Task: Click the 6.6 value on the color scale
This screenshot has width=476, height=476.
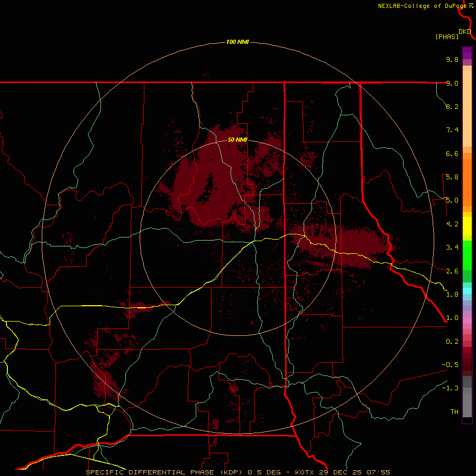Action: click(x=452, y=153)
